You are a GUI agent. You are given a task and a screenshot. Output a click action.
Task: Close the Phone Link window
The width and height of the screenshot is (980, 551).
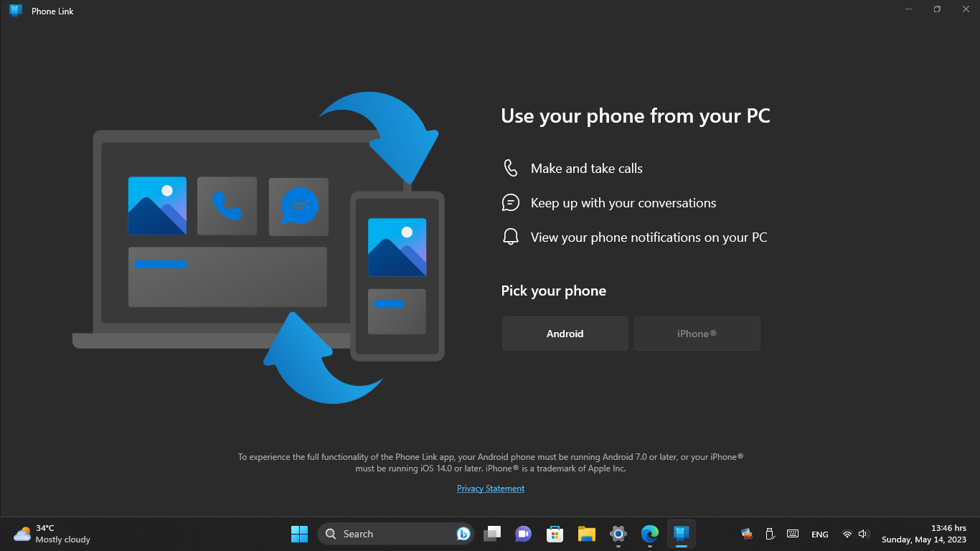(966, 9)
